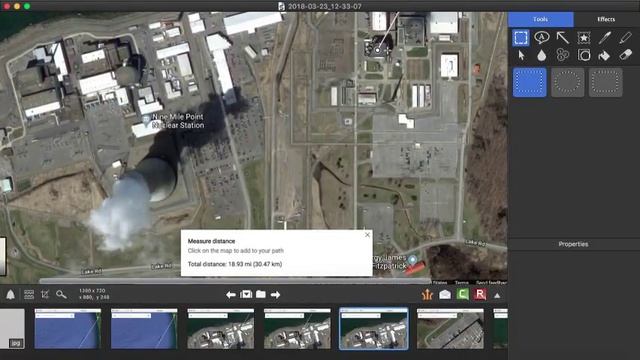Select the thumbnail right of the highlighted one
The height and width of the screenshot is (360, 640).
[x=450, y=329]
